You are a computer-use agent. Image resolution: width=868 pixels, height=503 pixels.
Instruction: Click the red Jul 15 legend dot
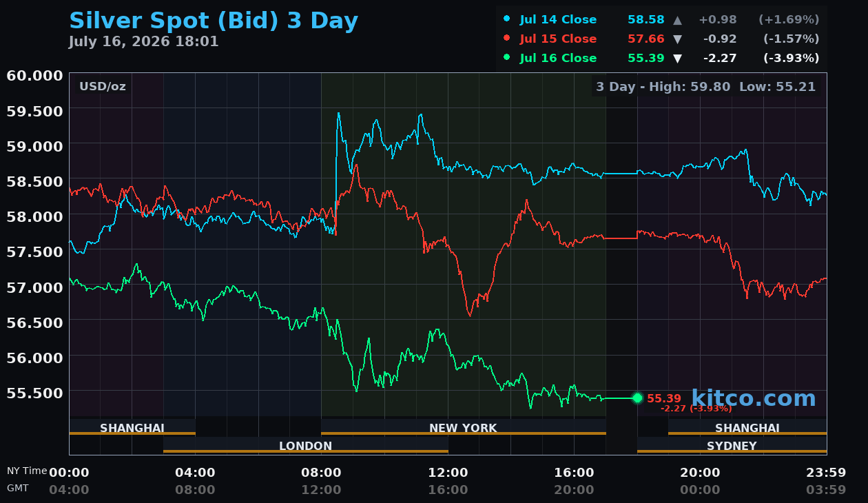[x=507, y=39]
